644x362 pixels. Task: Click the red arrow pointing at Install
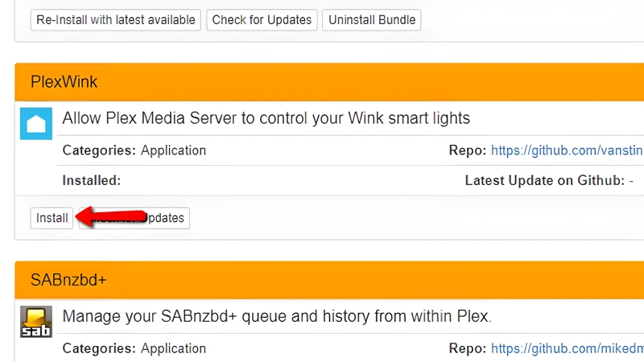pyautogui.click(x=111, y=216)
